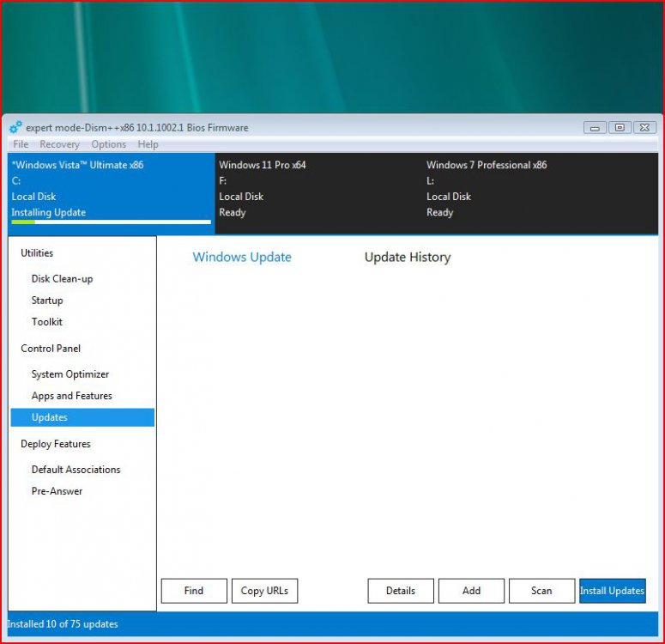Open Default Associations in the sidebar
Image resolution: width=665 pixels, height=644 pixels.
point(76,470)
